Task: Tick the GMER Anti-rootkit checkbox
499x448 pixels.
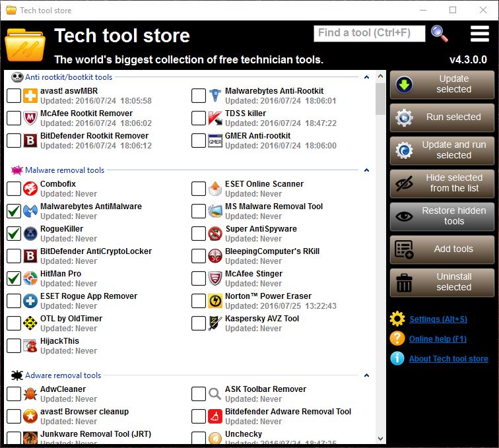Action: click(x=199, y=141)
